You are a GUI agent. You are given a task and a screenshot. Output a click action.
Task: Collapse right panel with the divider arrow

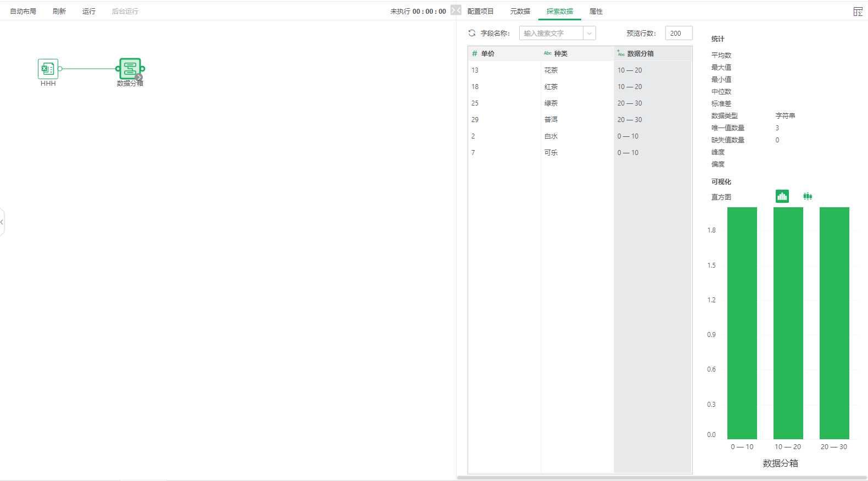456,10
